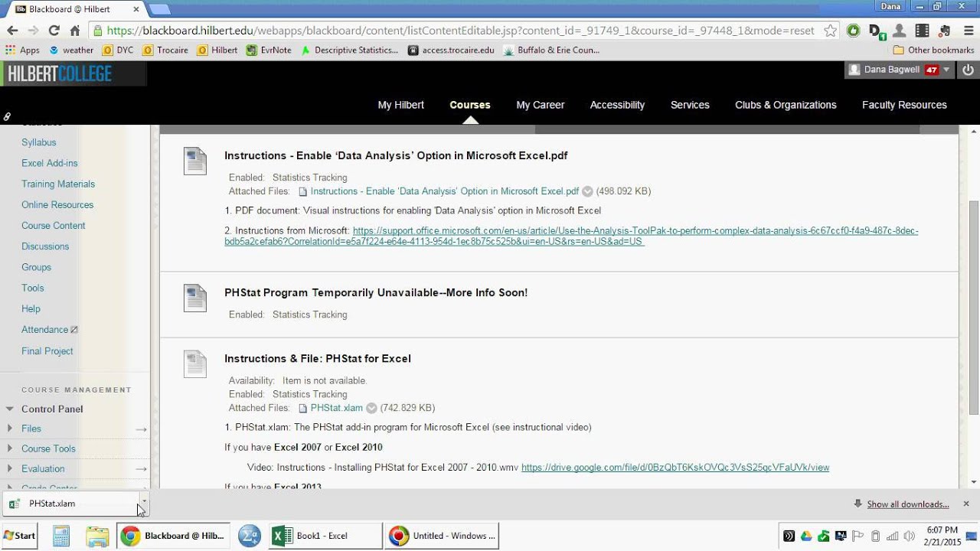980x551 pixels.
Task: Go to the Accessibility tab
Action: coord(617,105)
